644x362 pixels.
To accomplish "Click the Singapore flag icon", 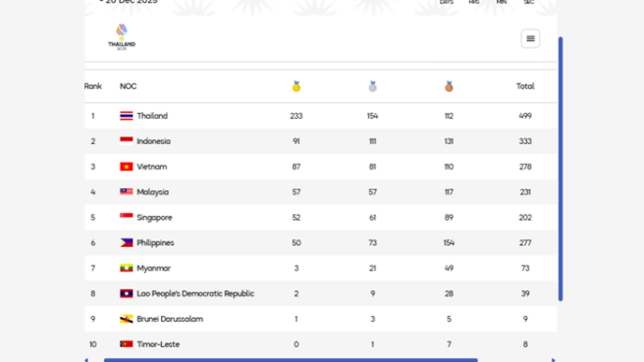I will click(127, 217).
